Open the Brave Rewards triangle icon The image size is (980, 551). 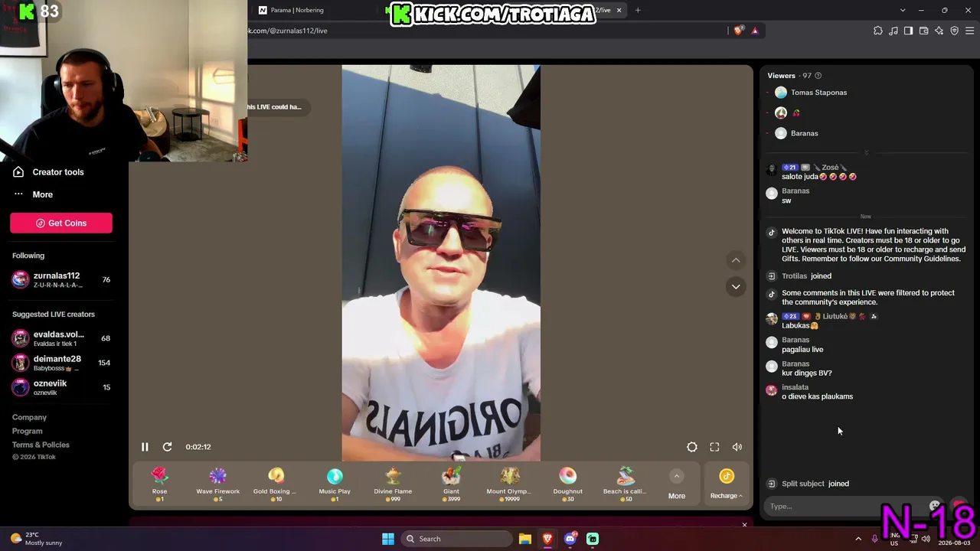pyautogui.click(x=755, y=31)
